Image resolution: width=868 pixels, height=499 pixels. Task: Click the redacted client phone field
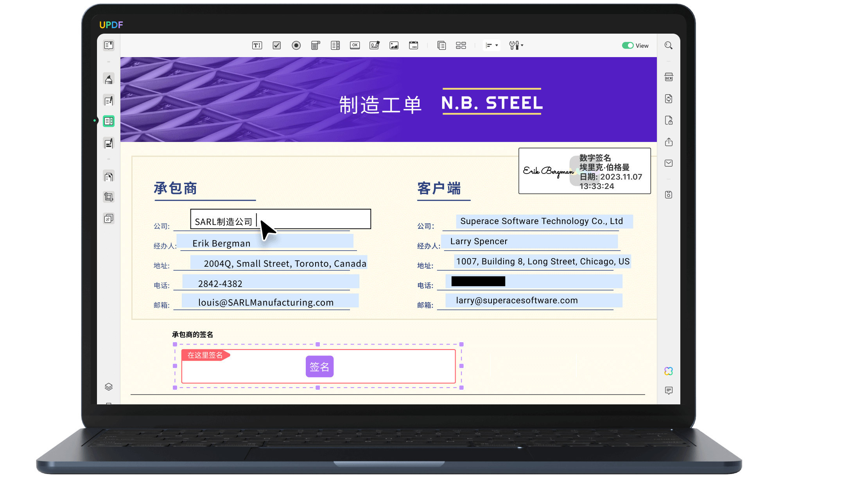tap(534, 282)
